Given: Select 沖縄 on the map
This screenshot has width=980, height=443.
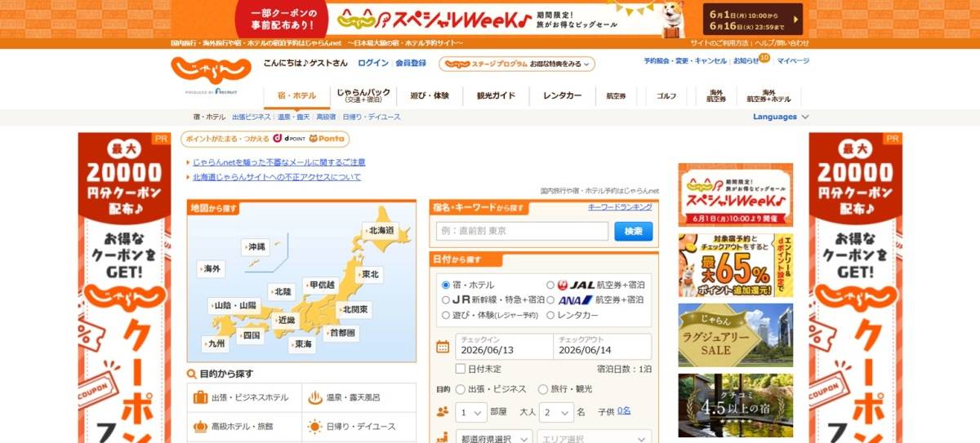Looking at the screenshot, I should pos(256,246).
